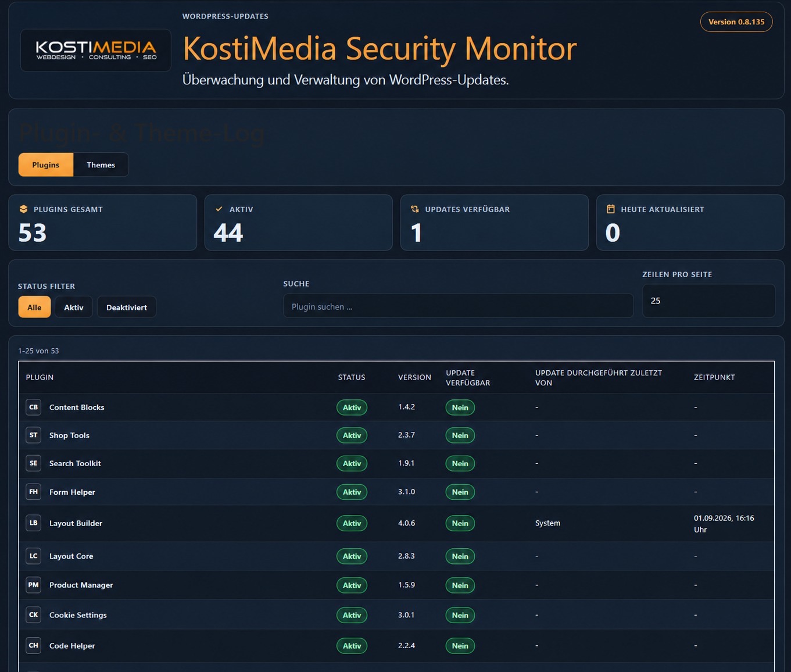Click the Aktiv checkmark icon
This screenshot has height=672, width=791.
click(219, 209)
